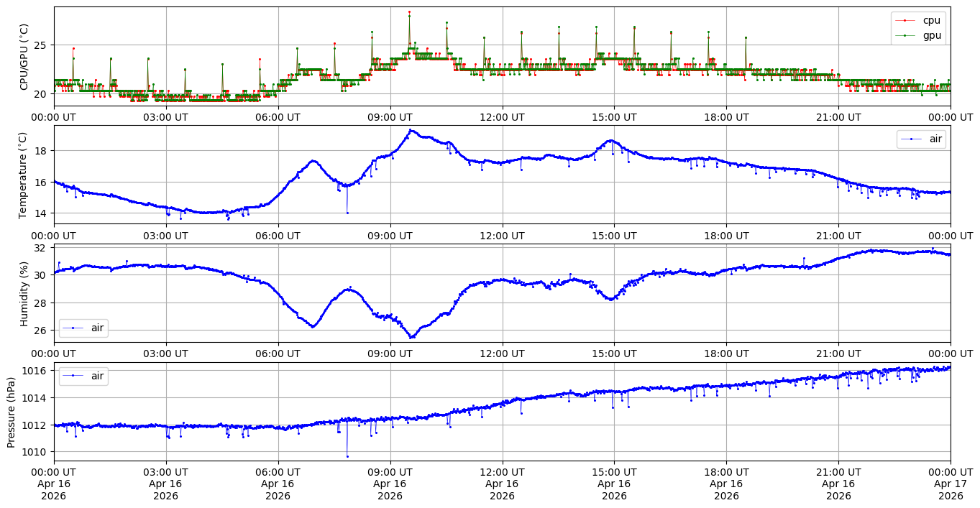Viewport: 980px width, 508px height.
Task: Click the lowest pressure dip point before 09:00 UT
Action: (x=347, y=456)
